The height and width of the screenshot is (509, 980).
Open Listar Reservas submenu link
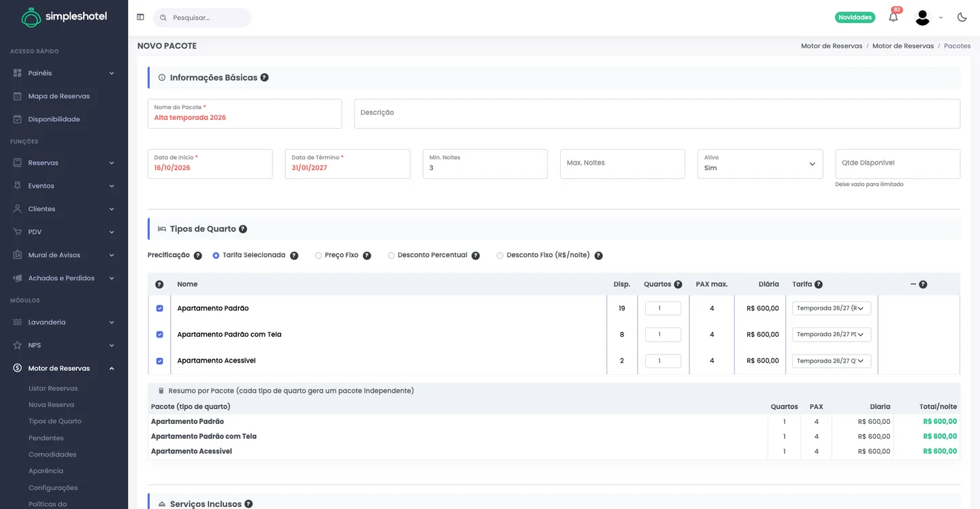[x=53, y=389]
